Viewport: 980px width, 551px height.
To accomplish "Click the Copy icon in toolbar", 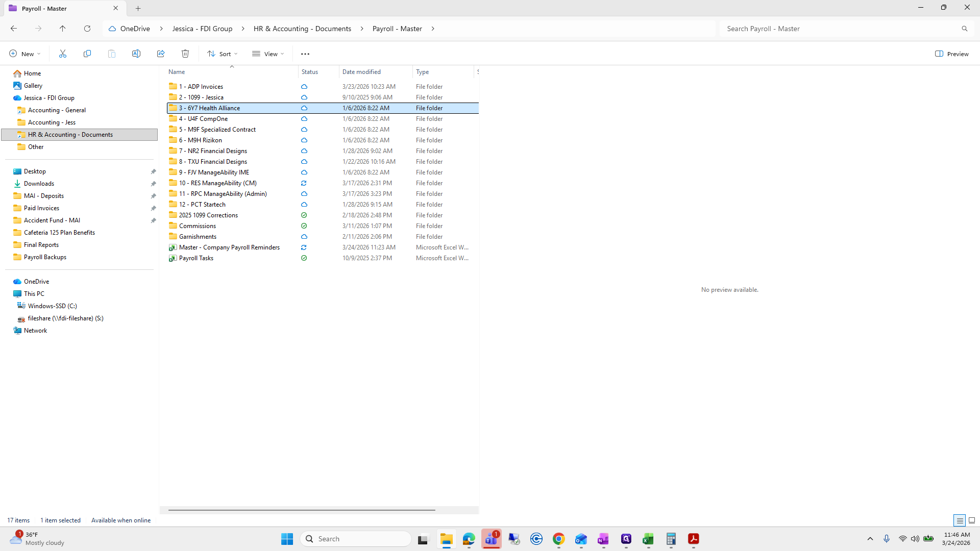I will pos(87,54).
